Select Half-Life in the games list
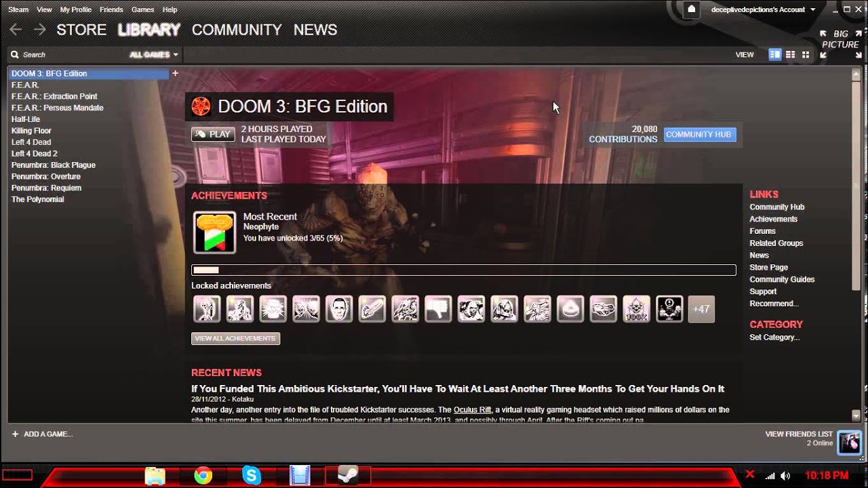This screenshot has height=488, width=868. click(x=26, y=119)
